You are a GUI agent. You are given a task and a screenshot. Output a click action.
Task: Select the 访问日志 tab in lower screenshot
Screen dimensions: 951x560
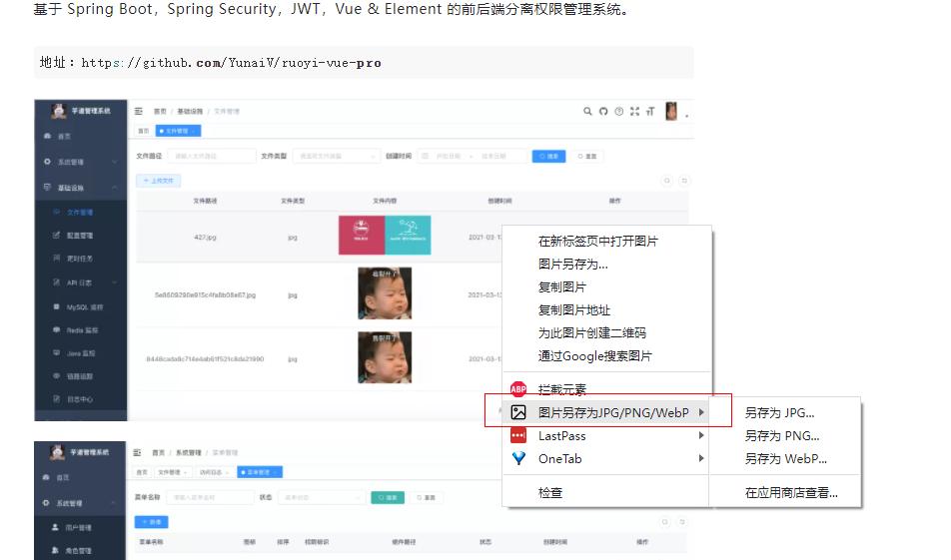(x=214, y=472)
